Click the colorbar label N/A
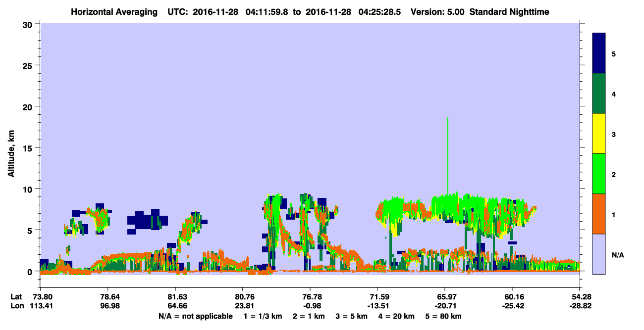The image size is (644, 330). [x=617, y=255]
